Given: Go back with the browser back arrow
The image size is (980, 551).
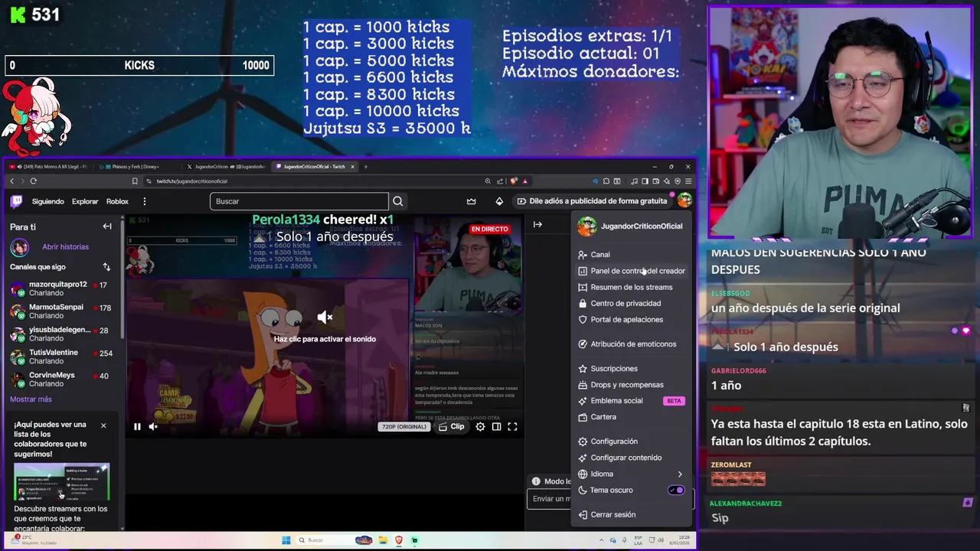Looking at the screenshot, I should tap(11, 181).
